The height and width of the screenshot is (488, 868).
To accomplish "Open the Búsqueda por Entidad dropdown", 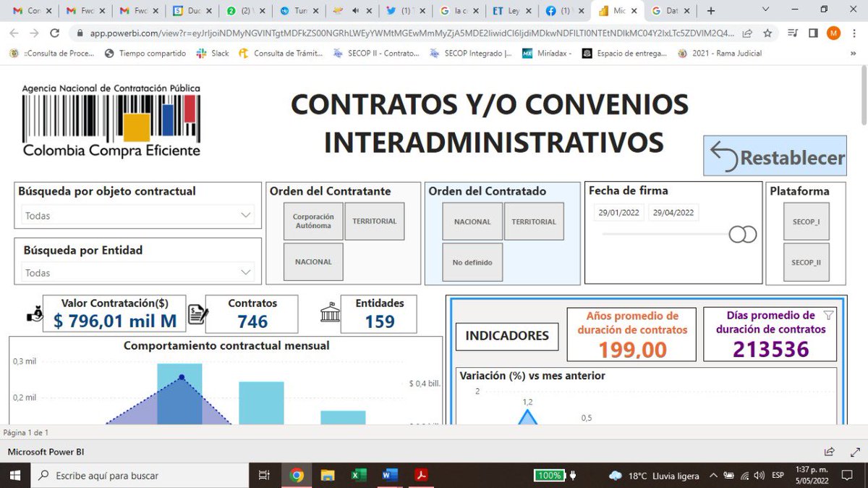I will (x=138, y=272).
